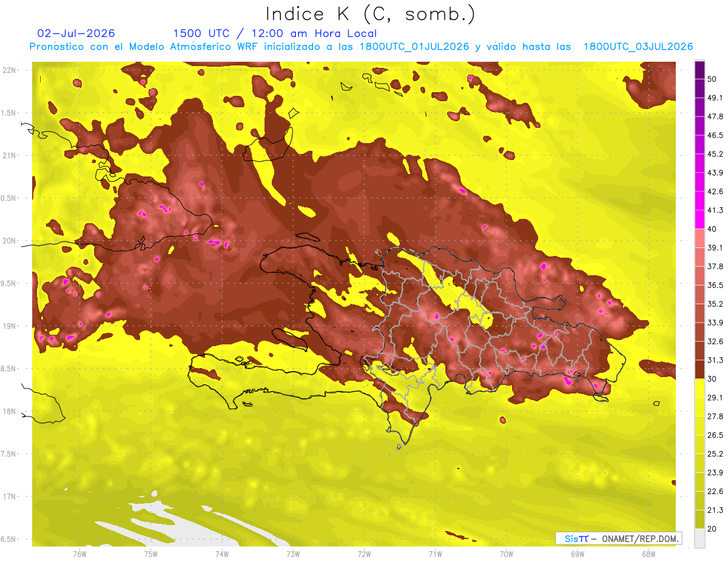728x562 pixels.
Task: Click the '17N' latitude label
Action: coord(10,497)
